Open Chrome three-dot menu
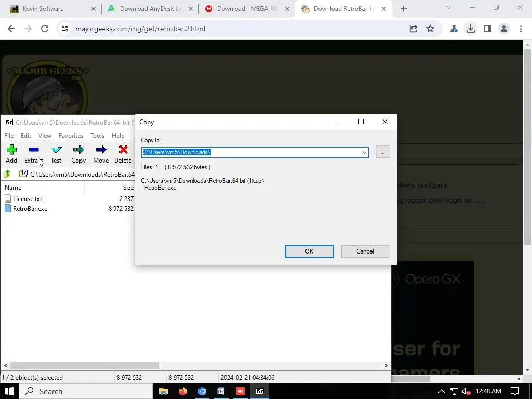The width and height of the screenshot is (532, 399). 521,29
